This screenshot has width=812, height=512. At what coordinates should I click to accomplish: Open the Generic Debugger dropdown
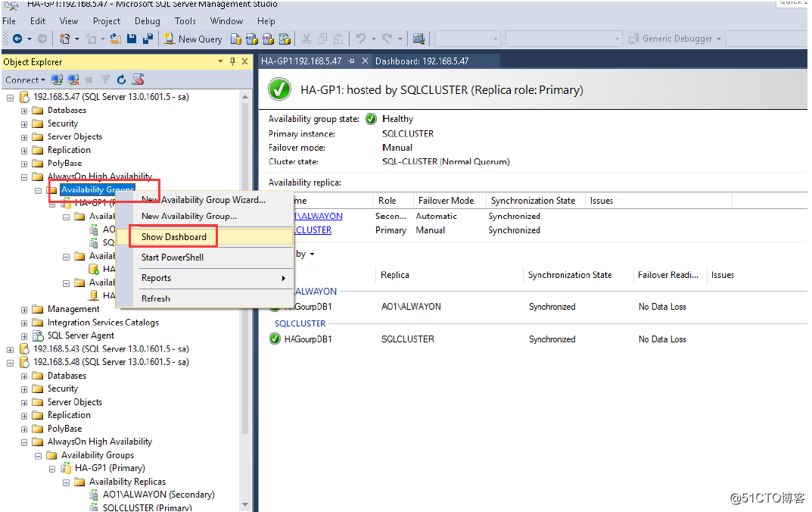(x=719, y=39)
